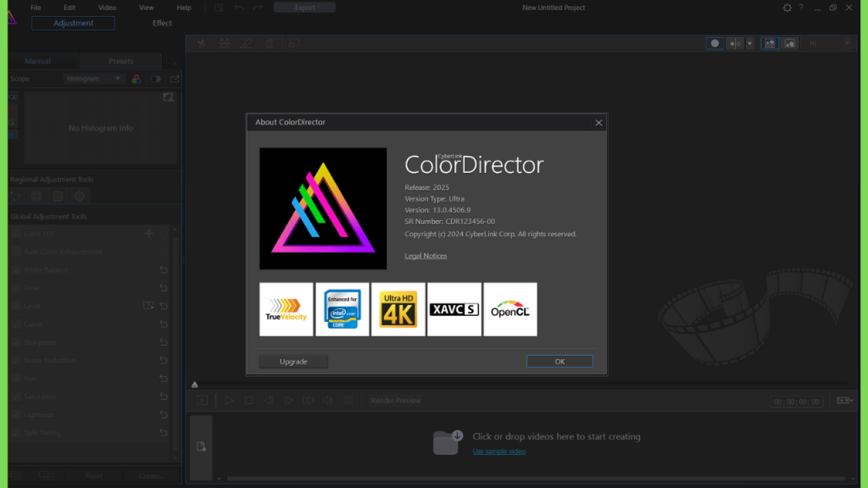This screenshot has height=488, width=868.
Task: Click the trash delete icon in toolbar
Action: coord(270,43)
